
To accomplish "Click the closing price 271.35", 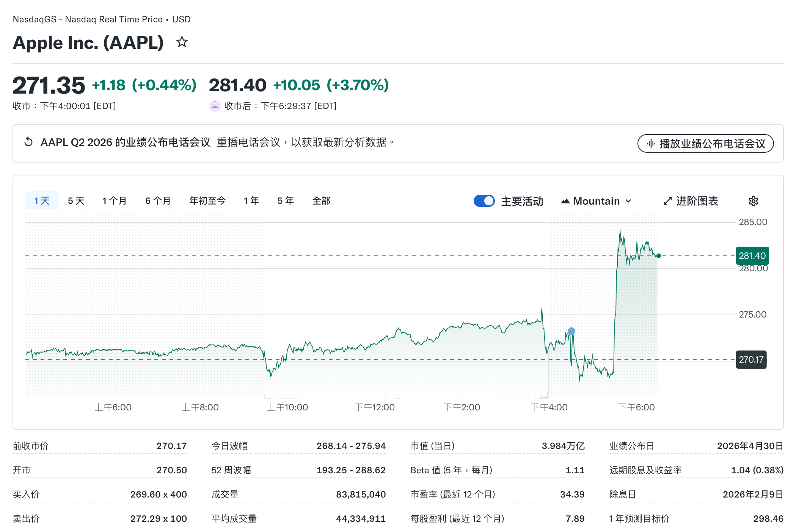I will click(49, 85).
